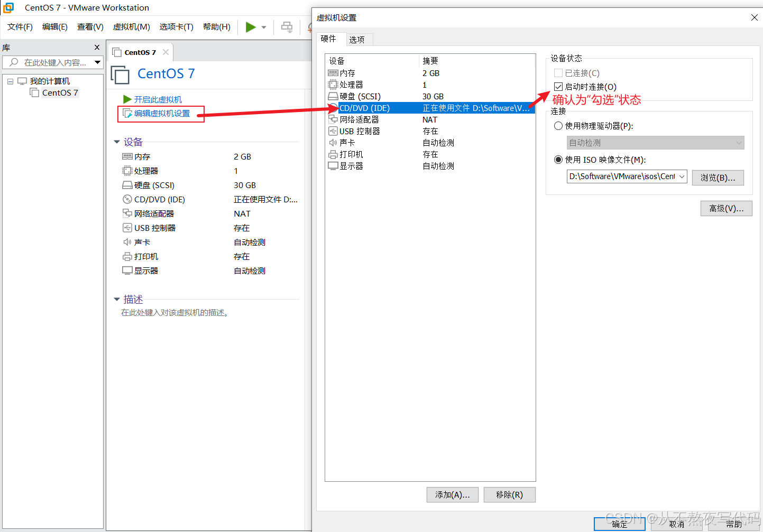Select Use ISO image file (使用 ISO 映像文件) radio

click(x=558, y=160)
